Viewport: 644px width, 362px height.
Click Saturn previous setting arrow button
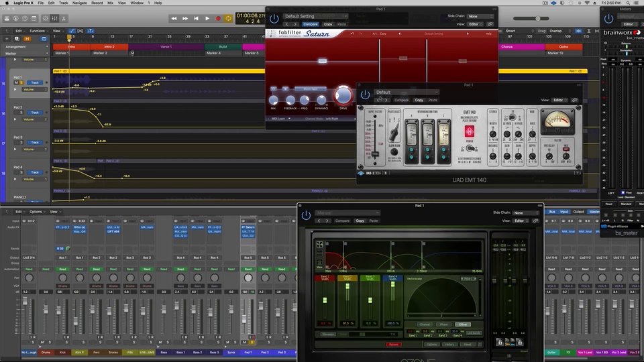tap(287, 24)
